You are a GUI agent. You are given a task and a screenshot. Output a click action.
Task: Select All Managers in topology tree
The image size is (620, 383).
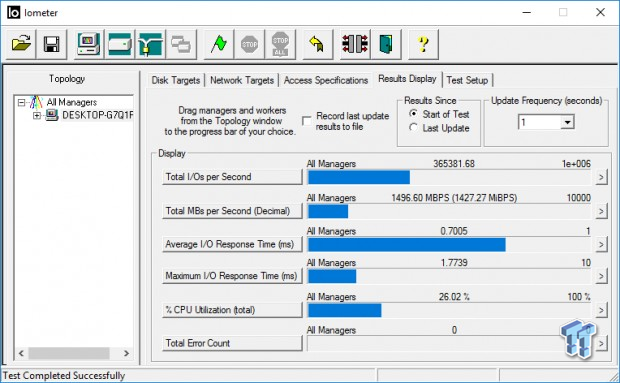[x=72, y=102]
